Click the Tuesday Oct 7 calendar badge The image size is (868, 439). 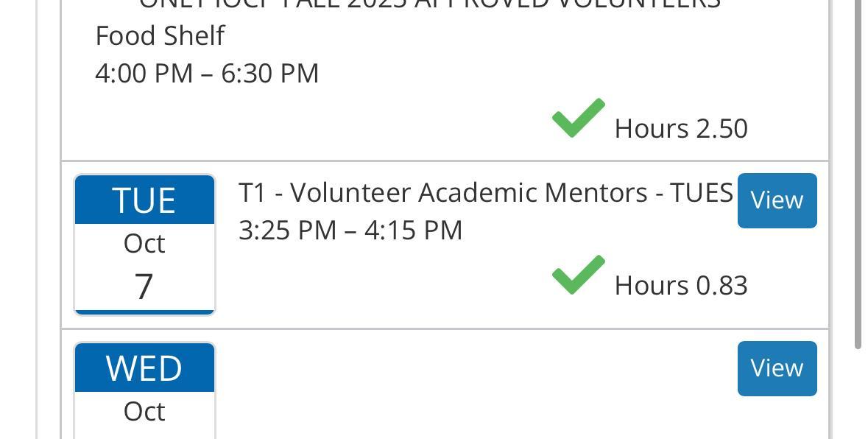[144, 245]
